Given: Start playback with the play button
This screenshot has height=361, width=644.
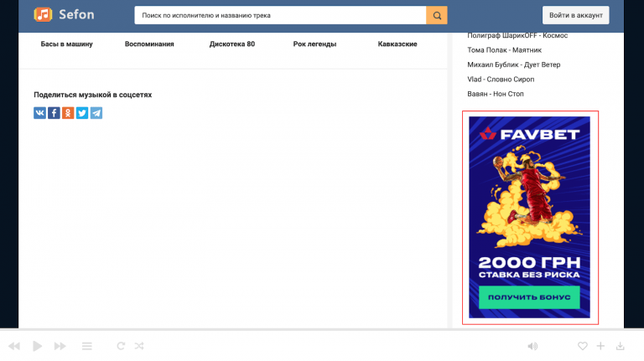Looking at the screenshot, I should (x=38, y=346).
